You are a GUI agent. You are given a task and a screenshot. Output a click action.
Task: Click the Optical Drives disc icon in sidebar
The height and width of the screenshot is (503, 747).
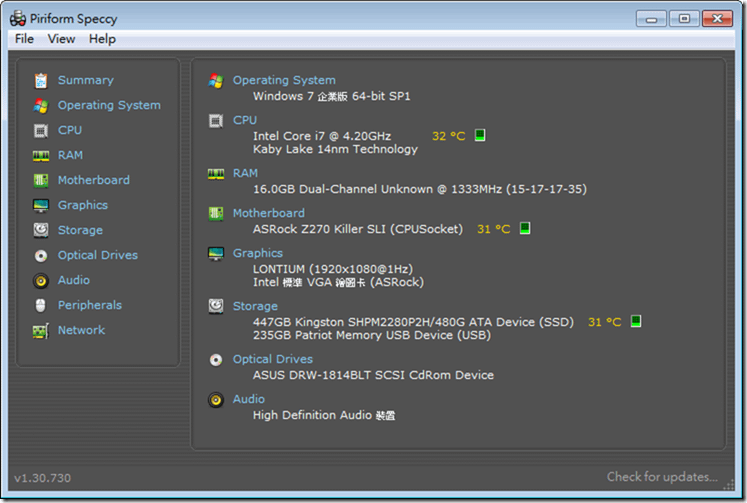pyautogui.click(x=41, y=256)
